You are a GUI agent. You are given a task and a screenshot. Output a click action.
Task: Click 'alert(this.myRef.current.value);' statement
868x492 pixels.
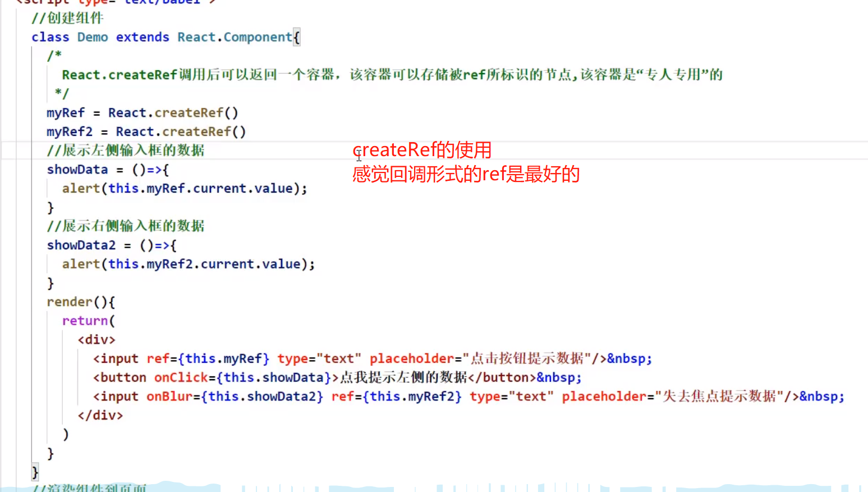(x=185, y=189)
